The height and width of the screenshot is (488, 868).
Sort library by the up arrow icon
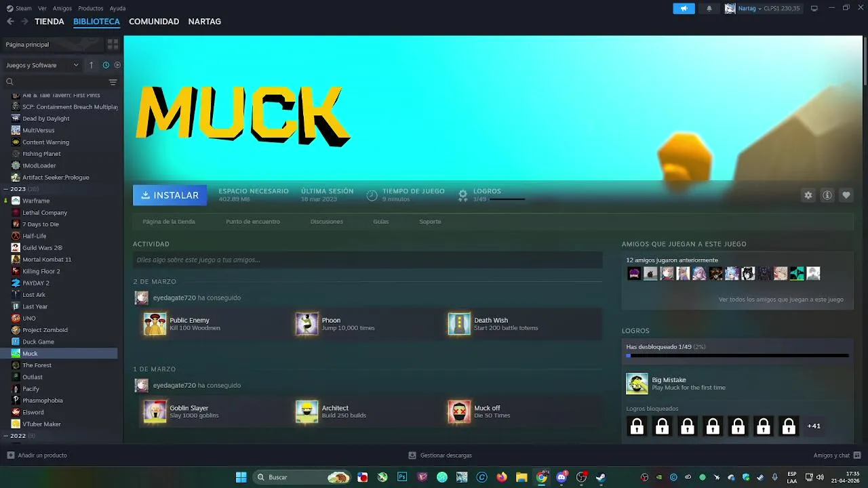click(x=92, y=65)
